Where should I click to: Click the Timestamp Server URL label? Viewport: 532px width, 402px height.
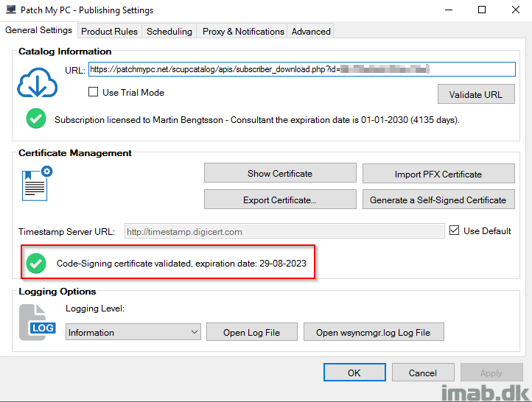66,231
